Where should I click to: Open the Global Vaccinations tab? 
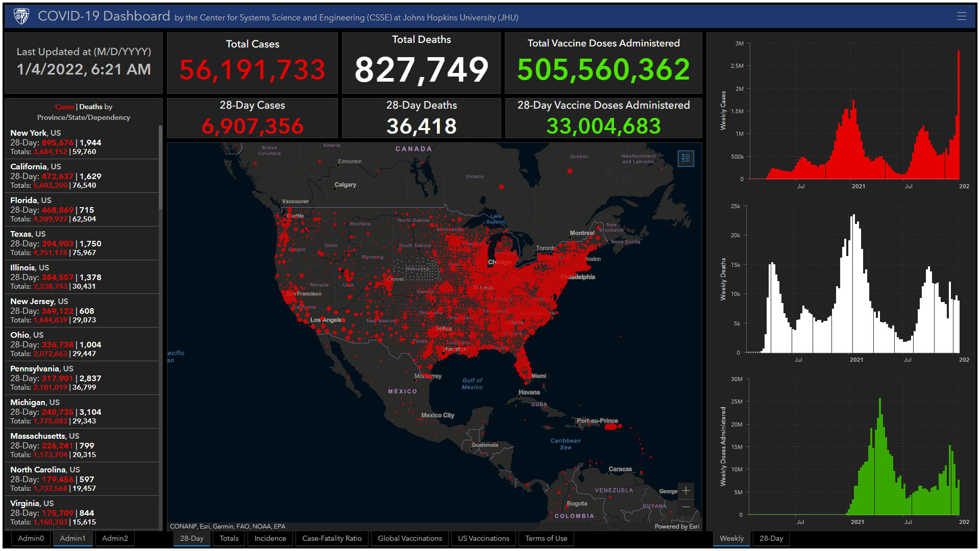[x=410, y=538]
